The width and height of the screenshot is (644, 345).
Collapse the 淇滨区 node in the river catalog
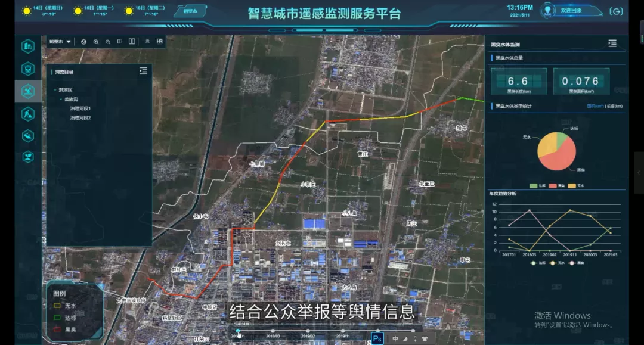pos(55,89)
